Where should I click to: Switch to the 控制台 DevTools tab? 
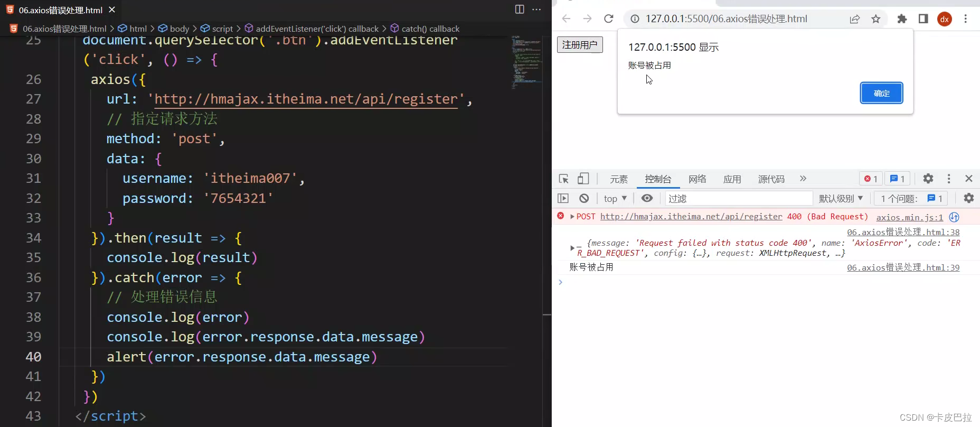click(x=658, y=179)
